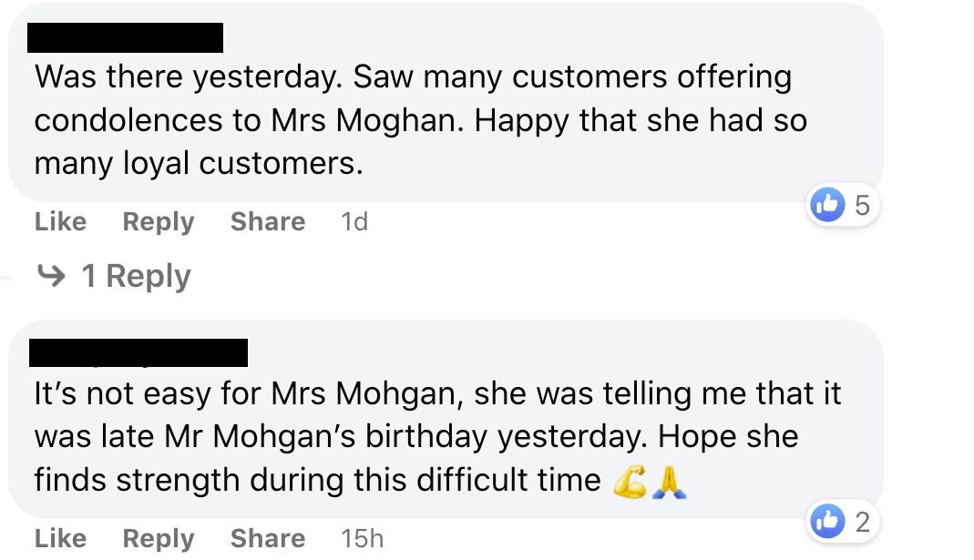Open the 15h timestamp link
This screenshot has height=560, width=974.
pyautogui.click(x=362, y=538)
